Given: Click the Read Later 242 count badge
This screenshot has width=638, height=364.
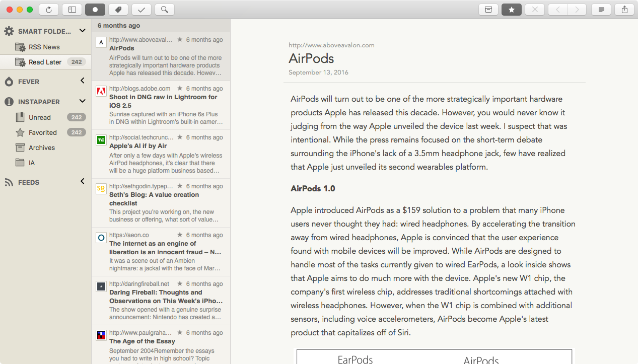Looking at the screenshot, I should coord(77,62).
